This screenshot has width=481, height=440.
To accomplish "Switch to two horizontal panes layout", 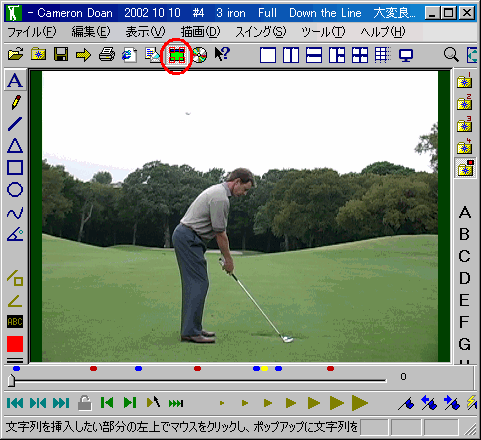I will pos(314,55).
